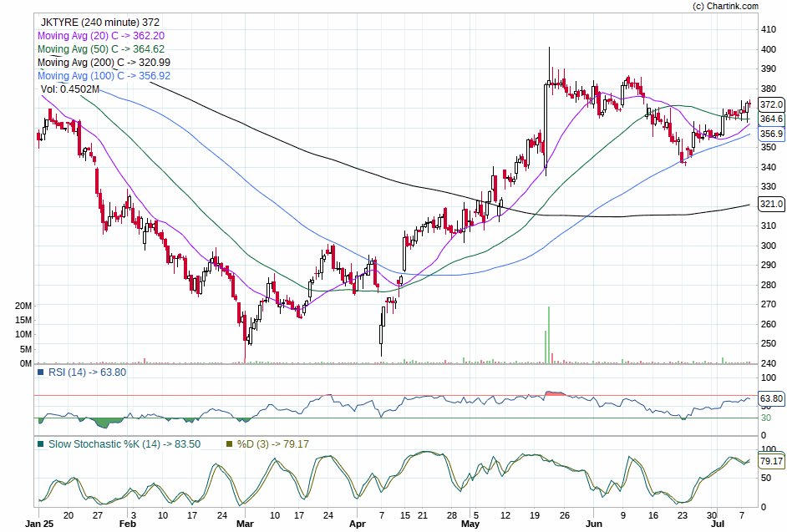Image resolution: width=787 pixels, height=532 pixels.
Task: Click the Slow Stochastic teal legend square
Action: click(x=41, y=444)
